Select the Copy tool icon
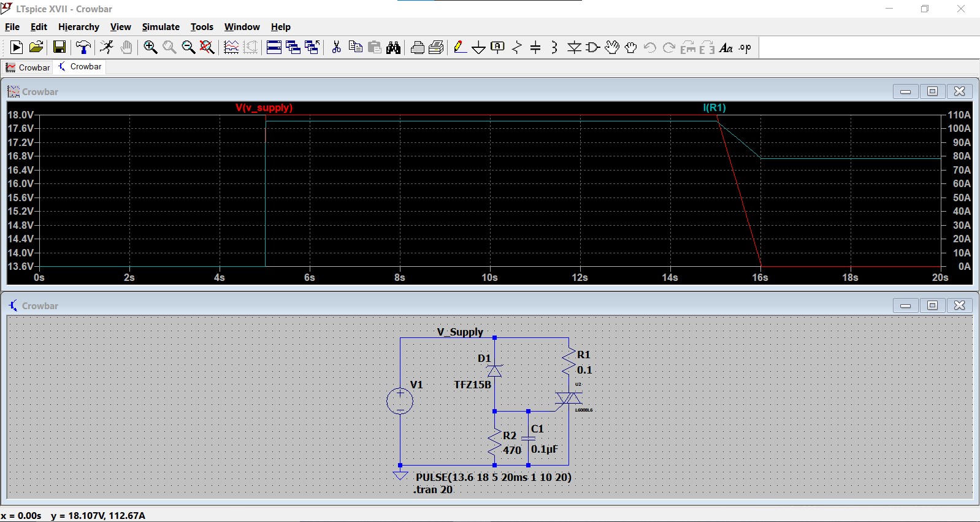Screen dimensions: 980x522 coord(355,47)
